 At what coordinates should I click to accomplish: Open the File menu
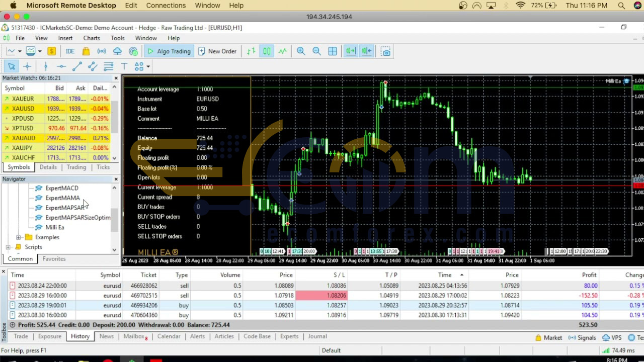coord(20,38)
